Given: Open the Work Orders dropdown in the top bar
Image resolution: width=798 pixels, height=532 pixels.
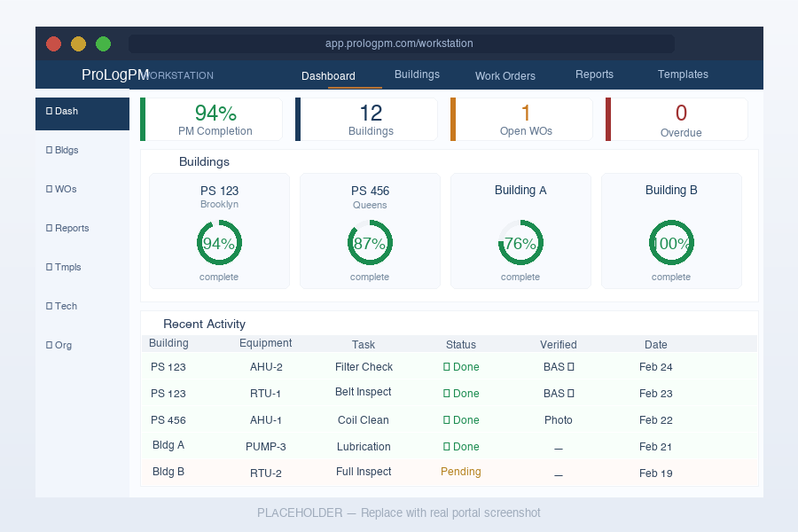Looking at the screenshot, I should (505, 76).
